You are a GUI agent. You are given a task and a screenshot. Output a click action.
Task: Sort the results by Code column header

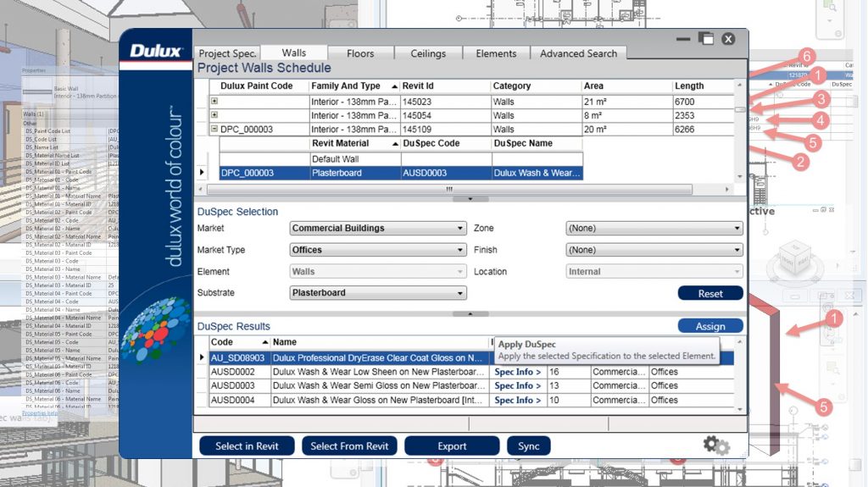(222, 342)
